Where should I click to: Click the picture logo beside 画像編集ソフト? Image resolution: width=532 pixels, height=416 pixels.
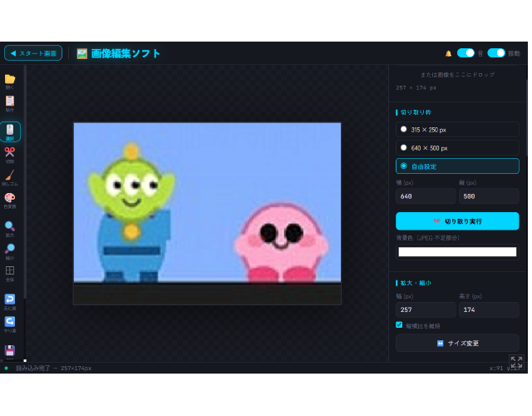pos(81,53)
